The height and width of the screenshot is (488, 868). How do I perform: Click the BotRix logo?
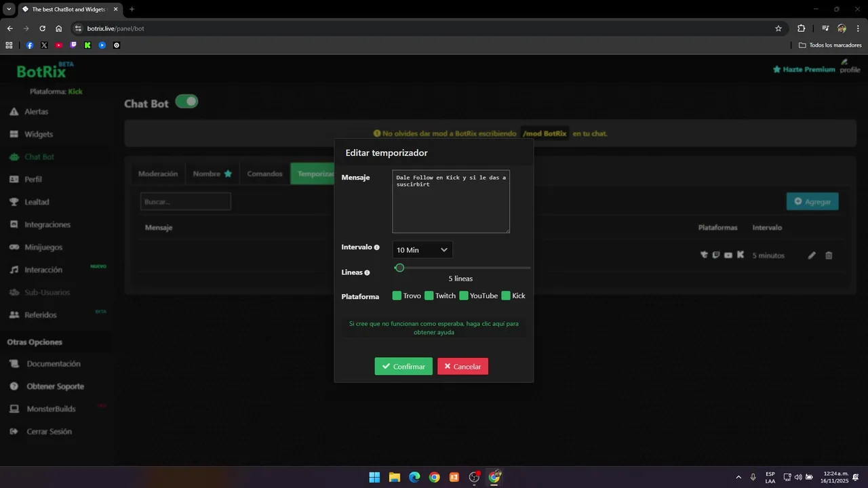click(x=45, y=70)
